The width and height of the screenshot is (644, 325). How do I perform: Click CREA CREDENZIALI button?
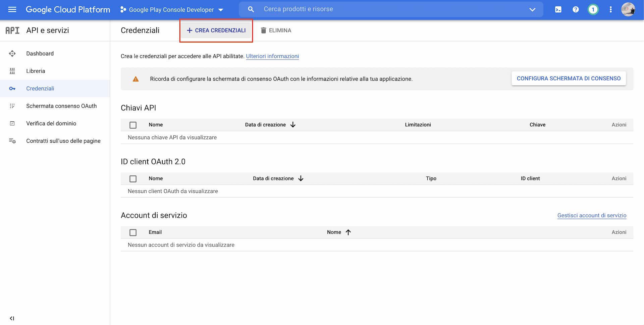216,30
